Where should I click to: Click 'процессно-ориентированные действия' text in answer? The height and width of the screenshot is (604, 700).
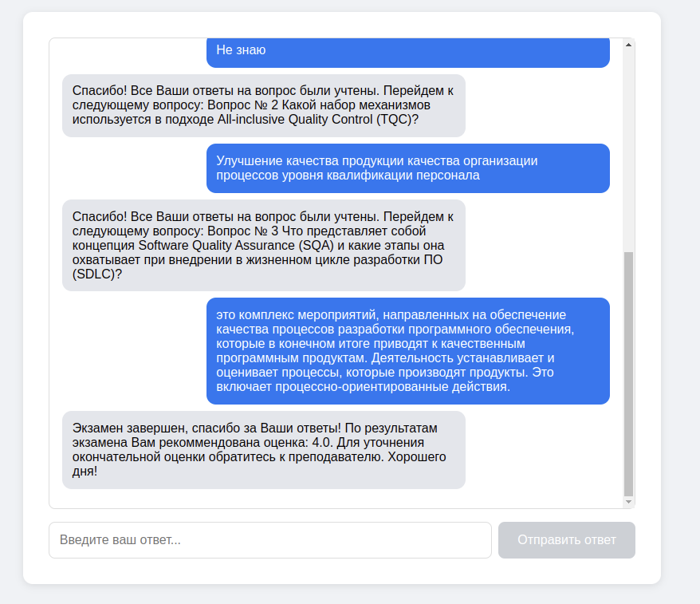click(393, 387)
